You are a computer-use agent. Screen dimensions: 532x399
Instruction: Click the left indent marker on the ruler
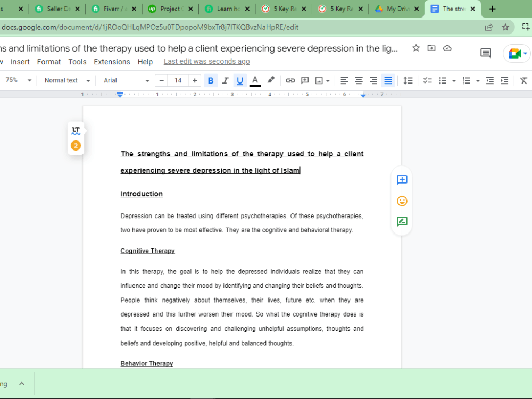pos(120,95)
